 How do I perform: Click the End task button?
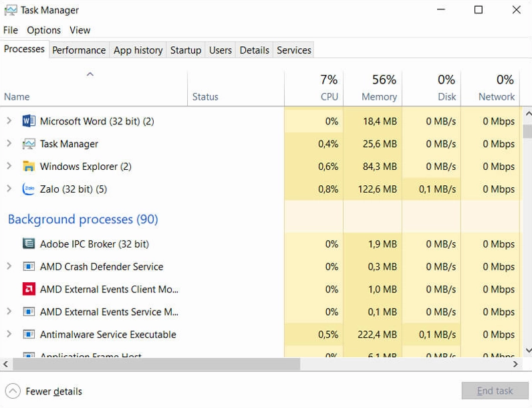[x=495, y=391]
